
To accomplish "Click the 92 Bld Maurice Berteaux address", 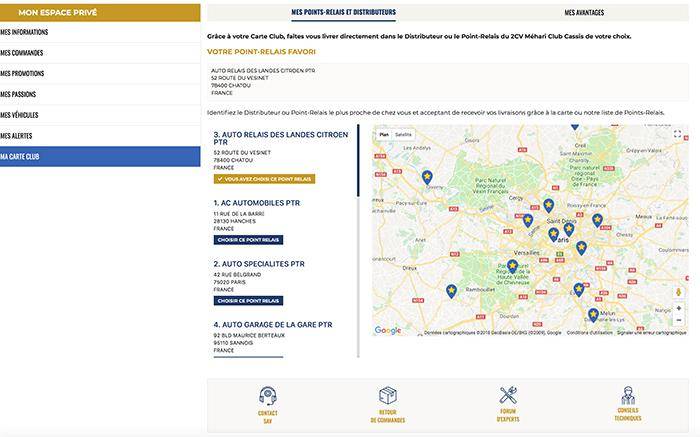I will (249, 336).
